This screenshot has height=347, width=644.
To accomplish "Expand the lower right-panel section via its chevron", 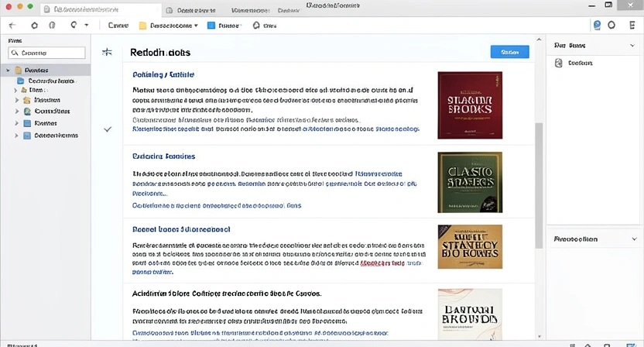I will point(634,239).
